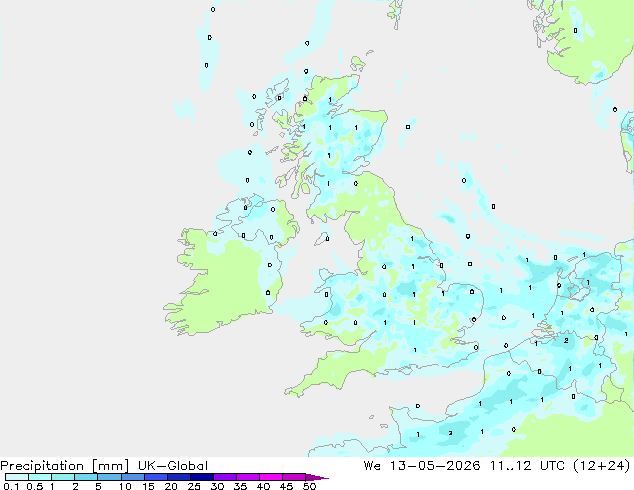The height and width of the screenshot is (490, 634).
Task: Click the legend scale label "45"
Action: pos(286,486)
